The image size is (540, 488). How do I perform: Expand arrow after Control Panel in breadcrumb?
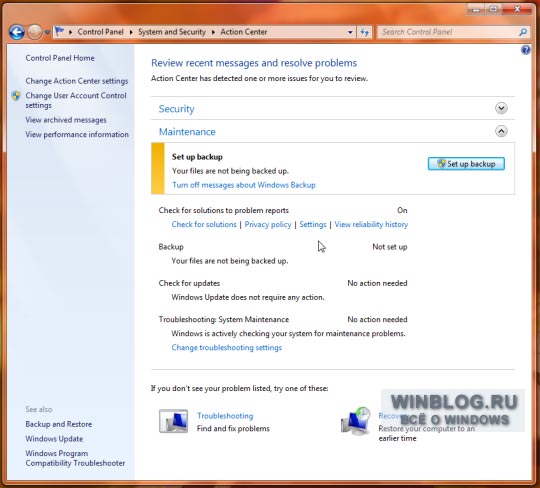[131, 32]
